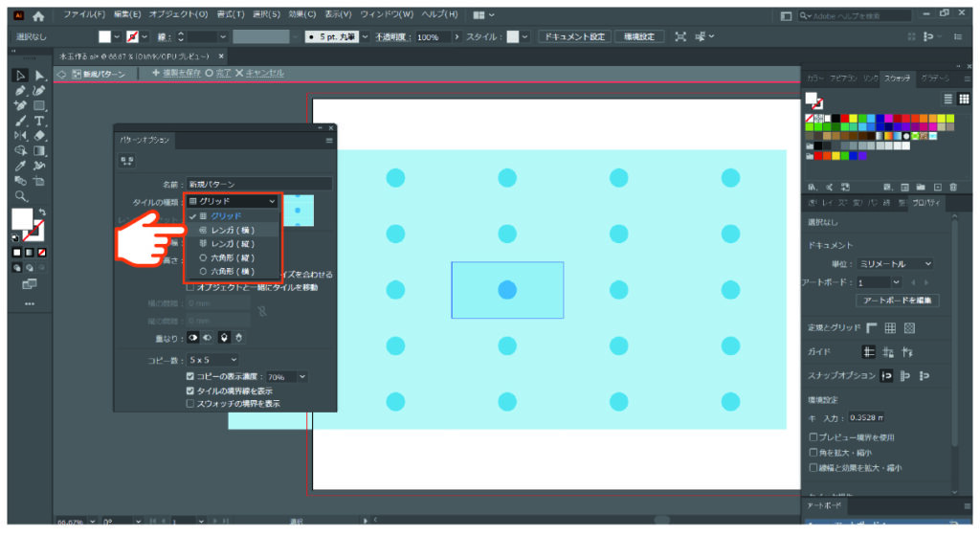Viewport: 980px width, 558px height.
Task: Open the zoom level dropdown
Action: tap(93, 521)
